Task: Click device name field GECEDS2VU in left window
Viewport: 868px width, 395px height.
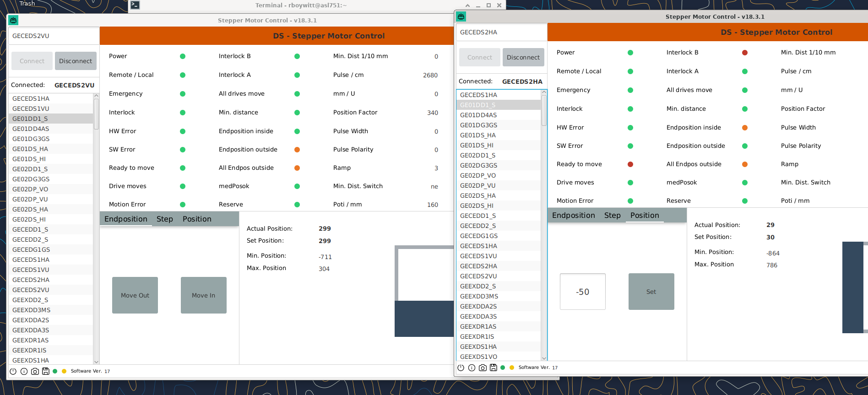Action: 54,36
